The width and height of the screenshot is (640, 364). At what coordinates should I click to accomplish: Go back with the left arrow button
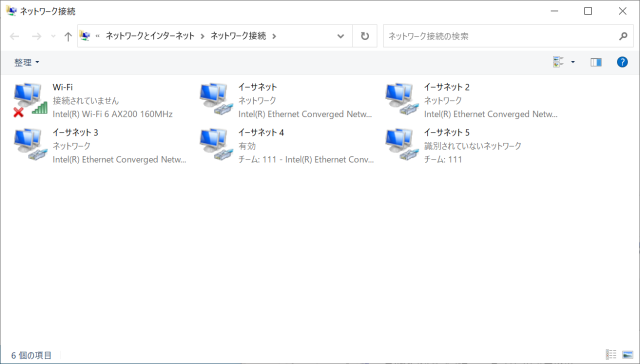[x=15, y=36]
